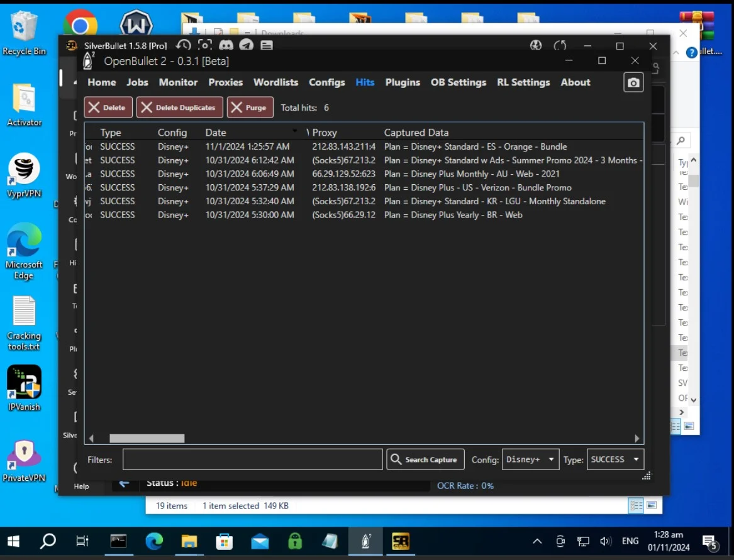The image size is (734, 560).
Task: Switch to SilverBullet via taskbar icon
Action: (401, 541)
